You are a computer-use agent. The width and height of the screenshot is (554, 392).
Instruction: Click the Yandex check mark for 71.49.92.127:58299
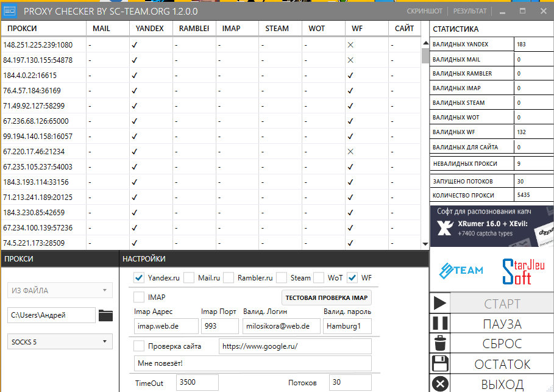pyautogui.click(x=134, y=105)
